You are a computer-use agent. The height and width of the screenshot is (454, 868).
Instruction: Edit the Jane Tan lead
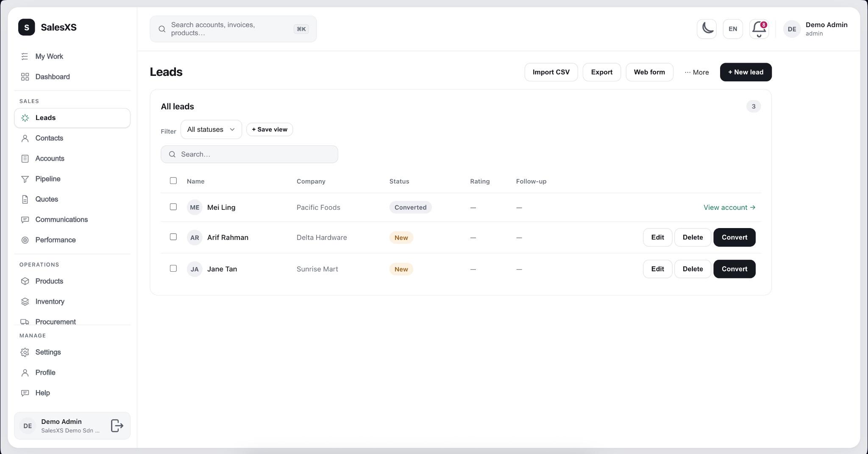[x=657, y=269]
